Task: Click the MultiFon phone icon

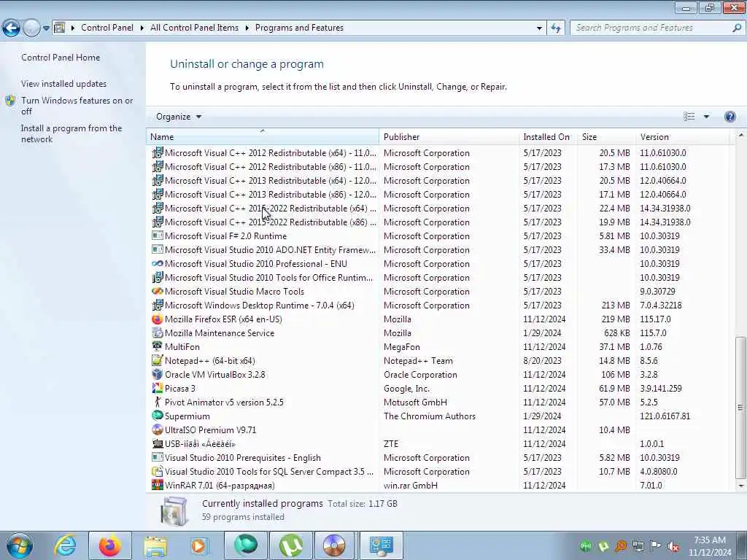Action: point(158,346)
